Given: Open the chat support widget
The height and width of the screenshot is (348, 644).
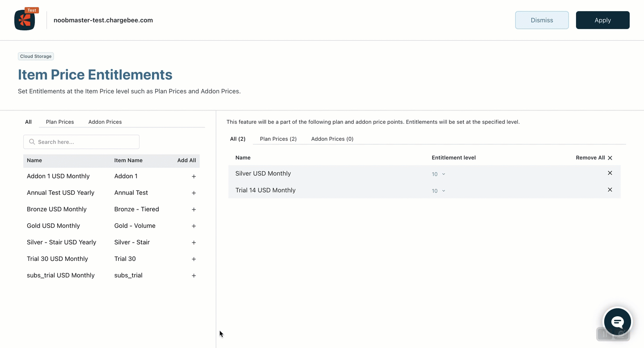Looking at the screenshot, I should point(617,321).
